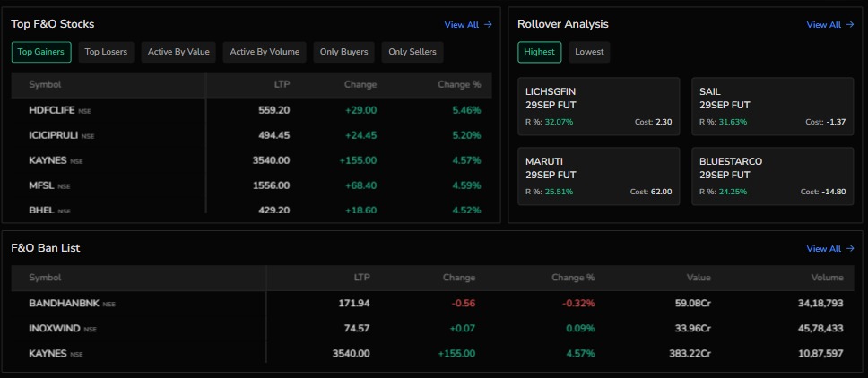Screen dimensions: 868x378
Task: Click MFSL change percent 4.59%
Action: (x=466, y=185)
